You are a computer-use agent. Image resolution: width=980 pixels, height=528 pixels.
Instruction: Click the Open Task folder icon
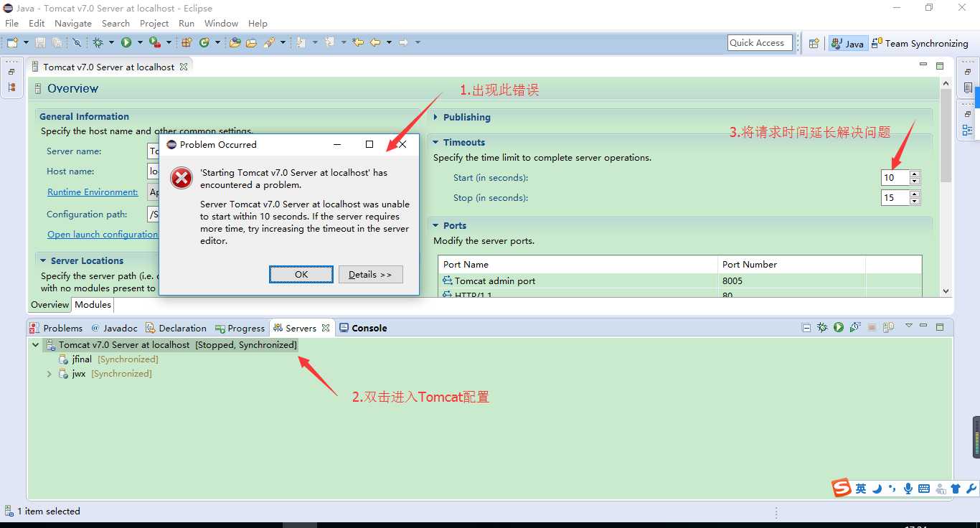(x=251, y=43)
